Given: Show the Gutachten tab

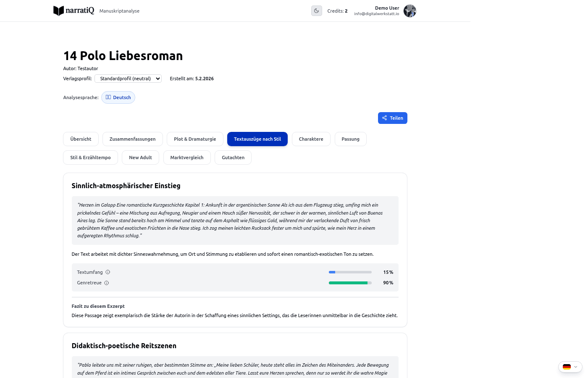Looking at the screenshot, I should 233,157.
